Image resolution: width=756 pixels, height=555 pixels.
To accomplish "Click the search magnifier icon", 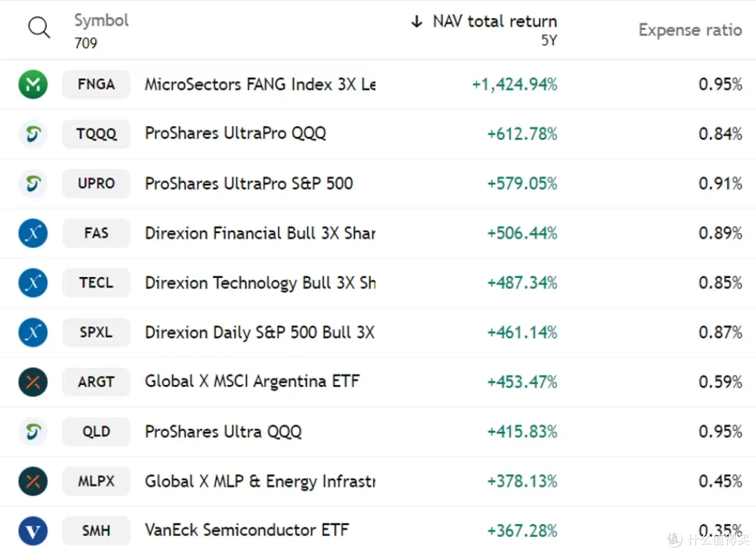I will [39, 28].
